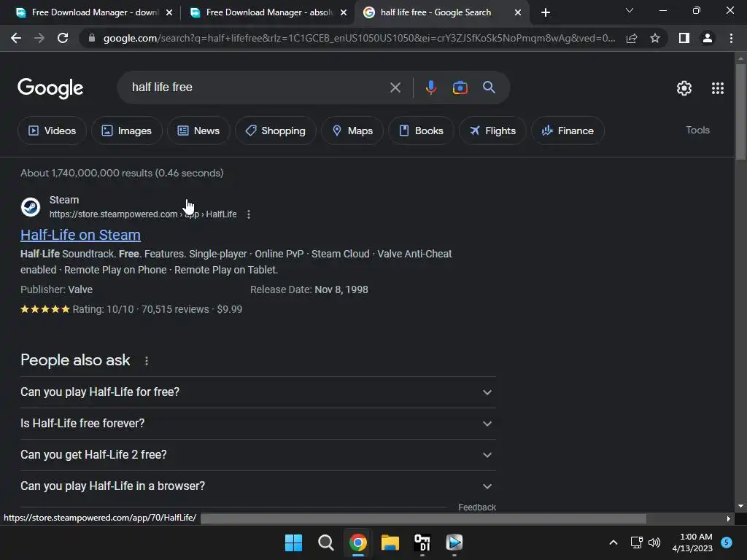This screenshot has width=747, height=560.
Task: Click the Feedback link
Action: pos(477,507)
